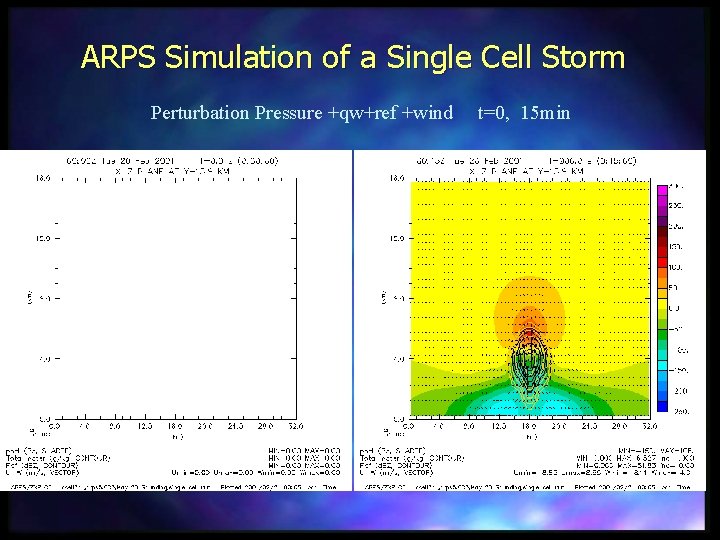This screenshot has width=720, height=540.
Task: Select the right plot with the yellow pressure field
Action: pos(529,298)
